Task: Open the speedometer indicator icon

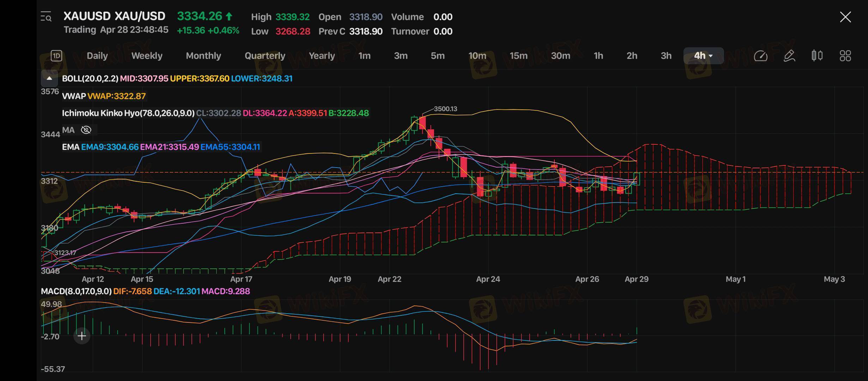Action: click(x=760, y=56)
